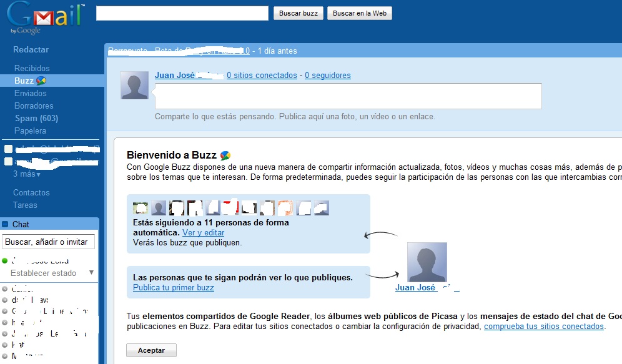
Task: Click the 'Buscar buzz' button
Action: [x=299, y=13]
